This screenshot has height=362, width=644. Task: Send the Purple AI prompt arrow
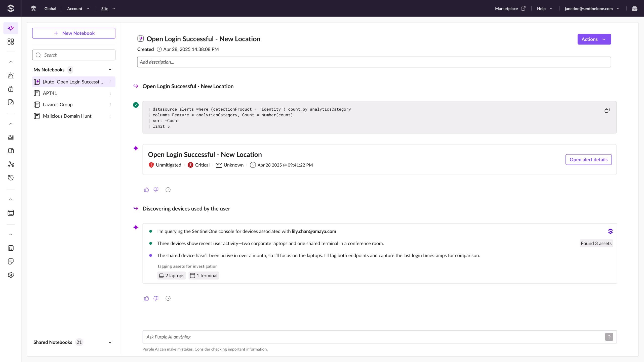point(609,337)
